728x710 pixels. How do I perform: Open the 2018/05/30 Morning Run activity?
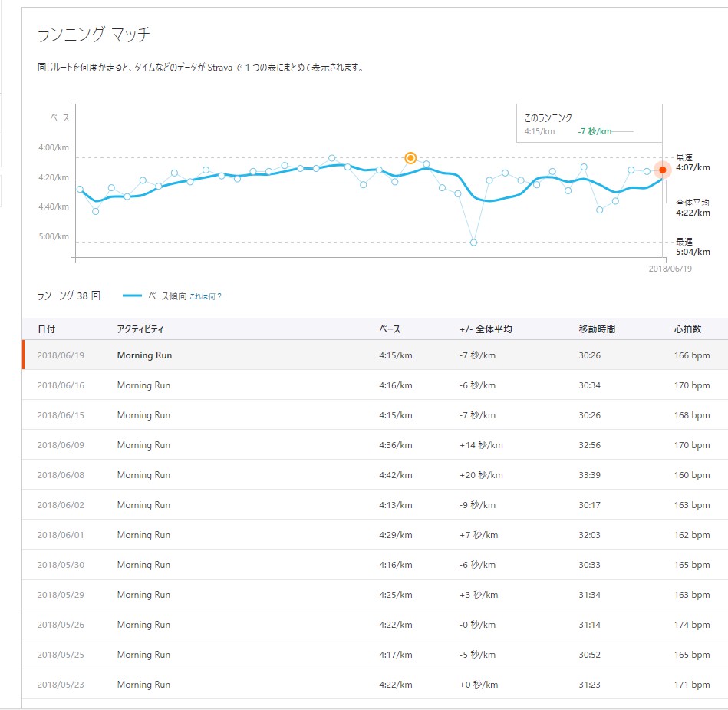(x=143, y=565)
